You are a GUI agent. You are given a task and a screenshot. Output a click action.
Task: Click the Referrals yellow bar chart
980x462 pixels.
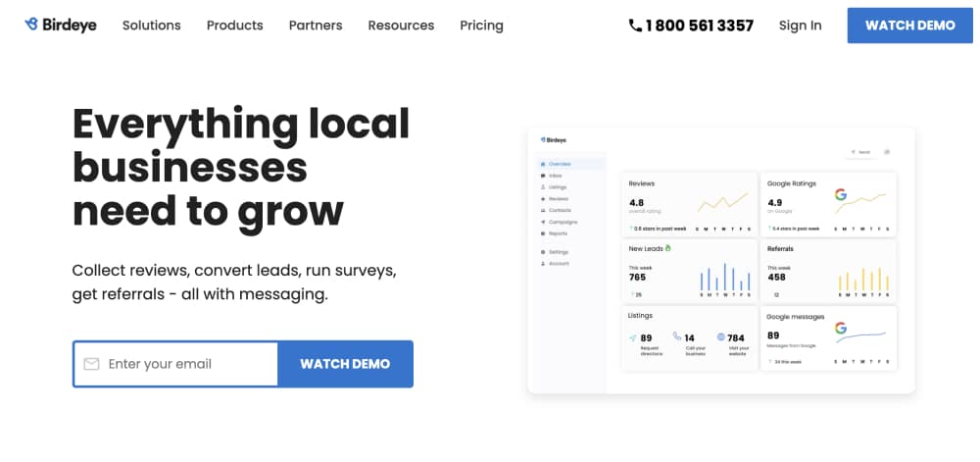[x=863, y=279]
